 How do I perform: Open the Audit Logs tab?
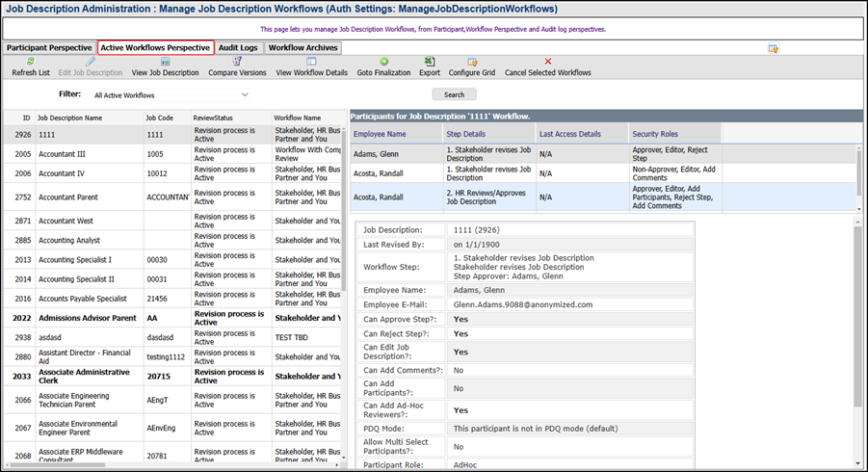tap(238, 47)
